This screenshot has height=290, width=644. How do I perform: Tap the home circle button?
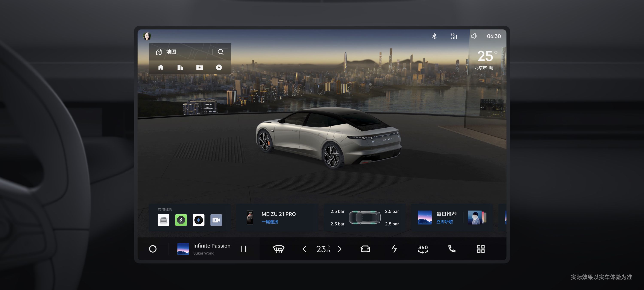153,249
